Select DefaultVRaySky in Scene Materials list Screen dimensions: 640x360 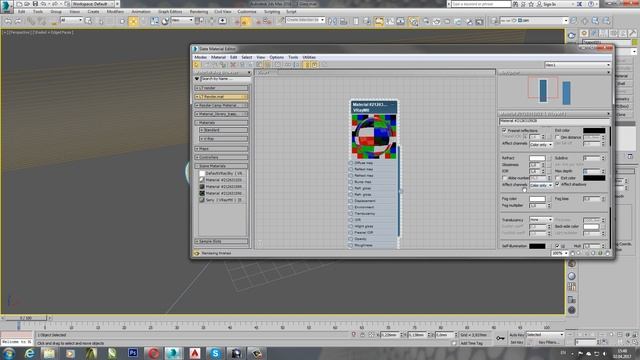pos(222,173)
